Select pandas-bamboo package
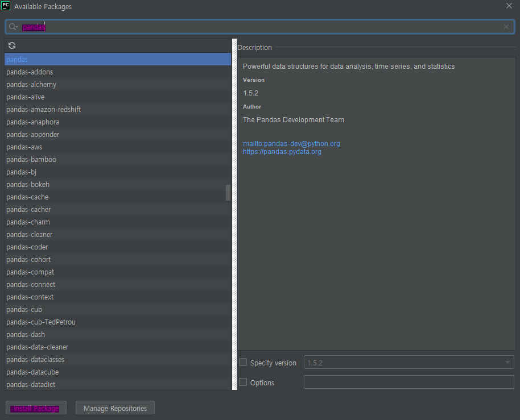Screen dimensions: 520x420 click(x=118, y=159)
